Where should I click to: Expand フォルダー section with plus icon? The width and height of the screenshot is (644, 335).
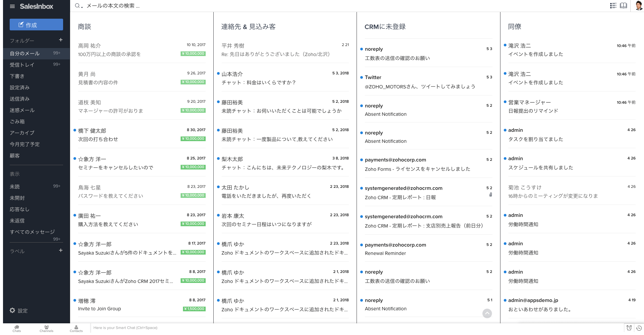point(61,40)
